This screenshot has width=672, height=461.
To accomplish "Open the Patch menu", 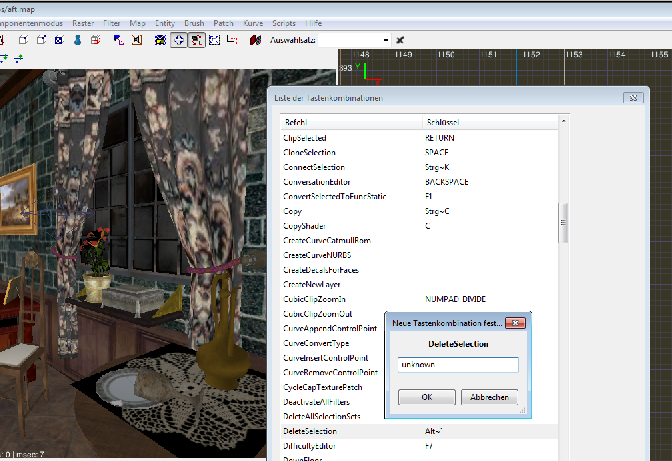I will click(223, 23).
